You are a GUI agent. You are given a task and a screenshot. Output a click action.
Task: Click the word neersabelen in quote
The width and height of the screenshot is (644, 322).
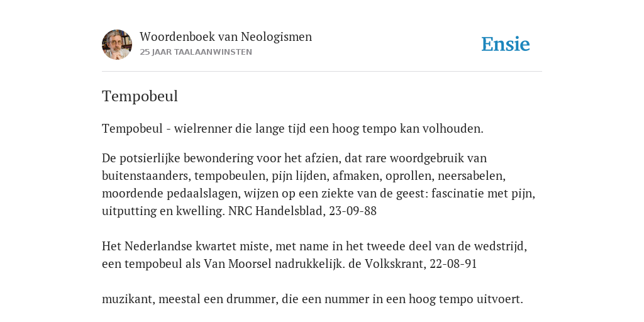tap(472, 176)
